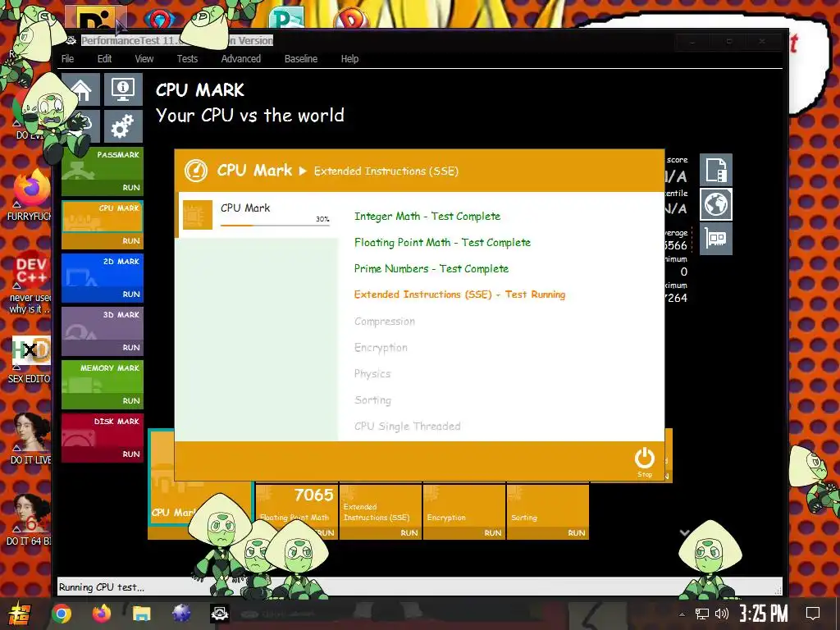This screenshot has height=630, width=840.
Task: Click the 3:25 PM taskbar clock
Action: pyautogui.click(x=764, y=614)
